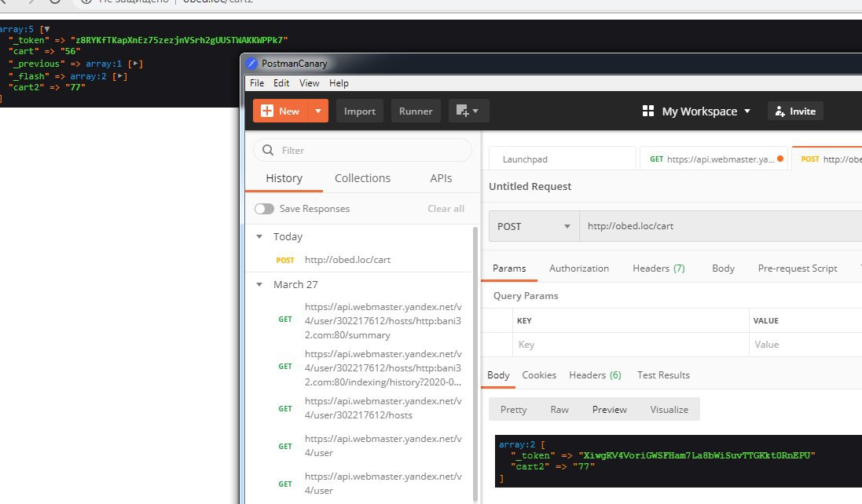Click the Invite button
This screenshot has width=862, height=504.
[x=795, y=111]
